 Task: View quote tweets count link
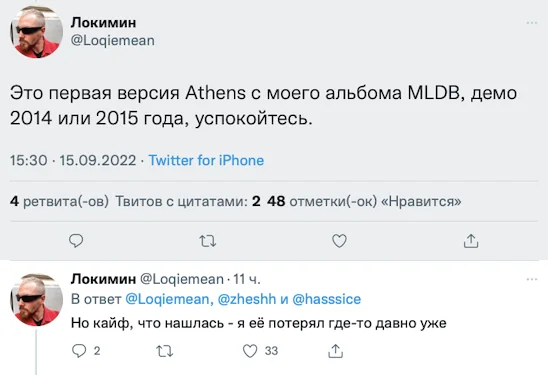pyautogui.click(x=188, y=201)
